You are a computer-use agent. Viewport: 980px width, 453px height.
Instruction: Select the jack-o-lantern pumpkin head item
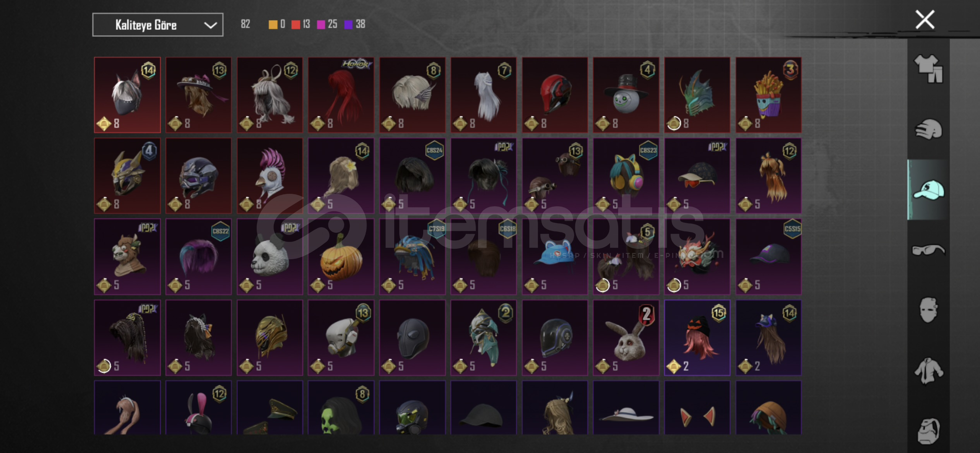pos(341,257)
